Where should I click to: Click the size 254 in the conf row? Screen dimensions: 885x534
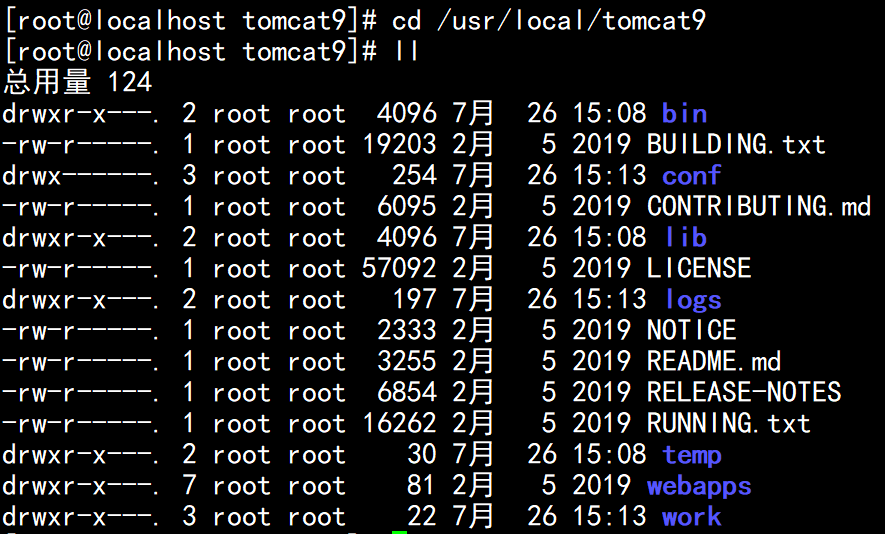click(414, 175)
